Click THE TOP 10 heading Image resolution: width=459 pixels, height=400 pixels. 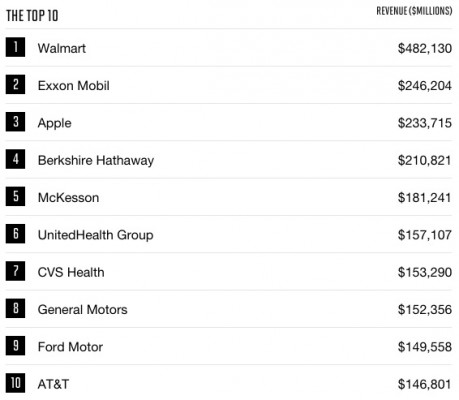coord(32,16)
